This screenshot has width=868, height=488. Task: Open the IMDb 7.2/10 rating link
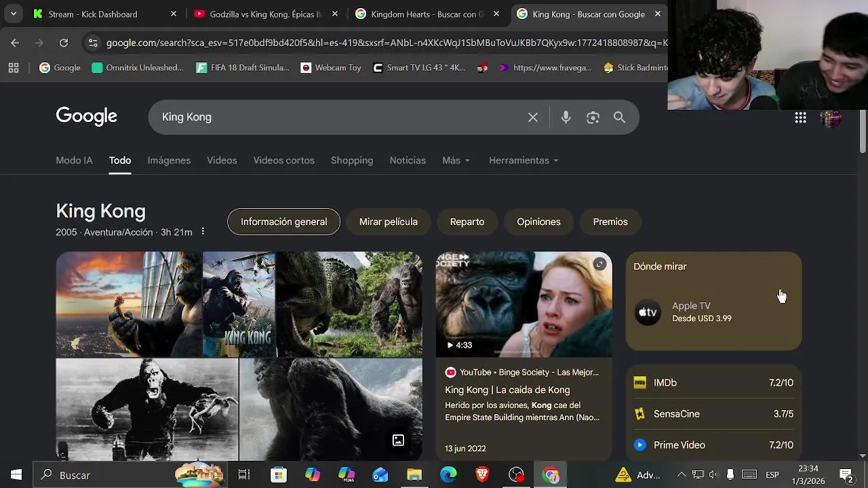click(x=713, y=383)
